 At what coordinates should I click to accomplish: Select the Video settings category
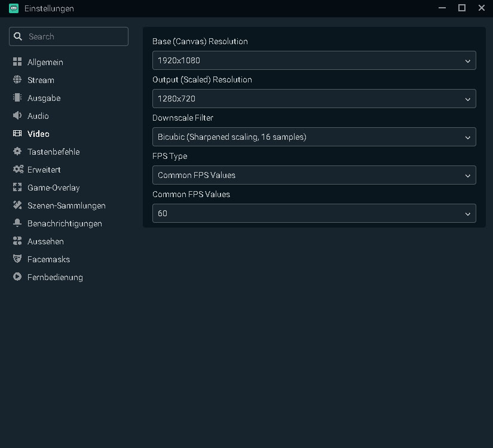[38, 134]
